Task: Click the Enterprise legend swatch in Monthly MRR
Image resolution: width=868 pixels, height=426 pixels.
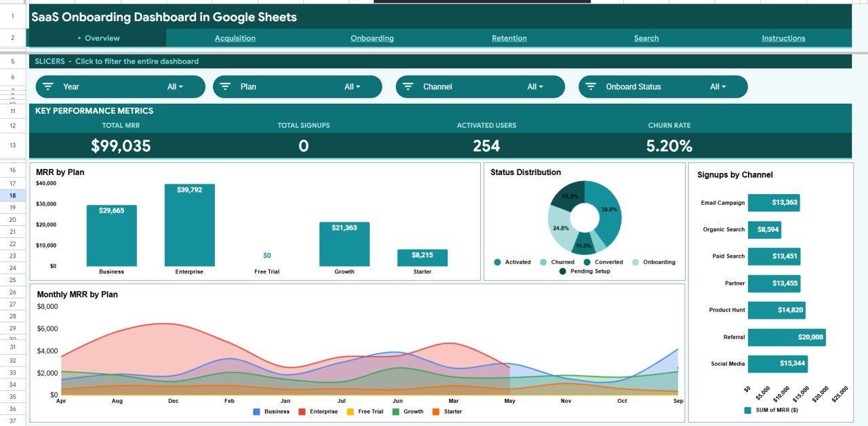Action: [x=302, y=412]
